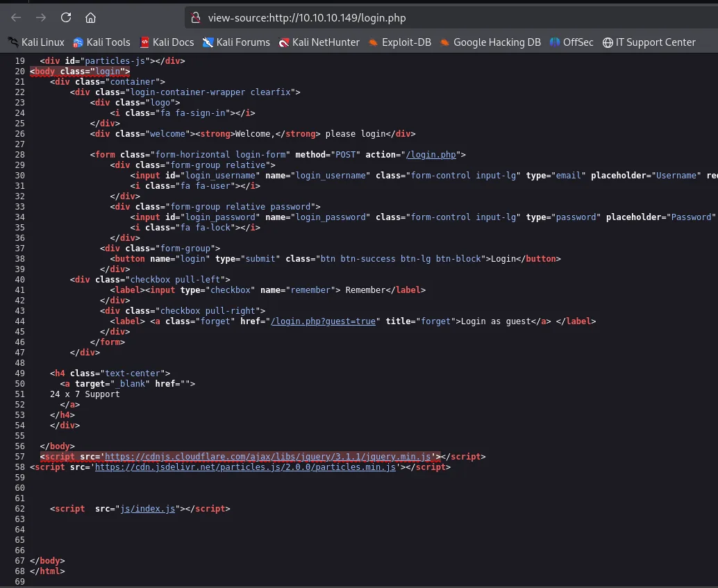Click the body class="login" tag text
718x588 pixels.
point(80,72)
